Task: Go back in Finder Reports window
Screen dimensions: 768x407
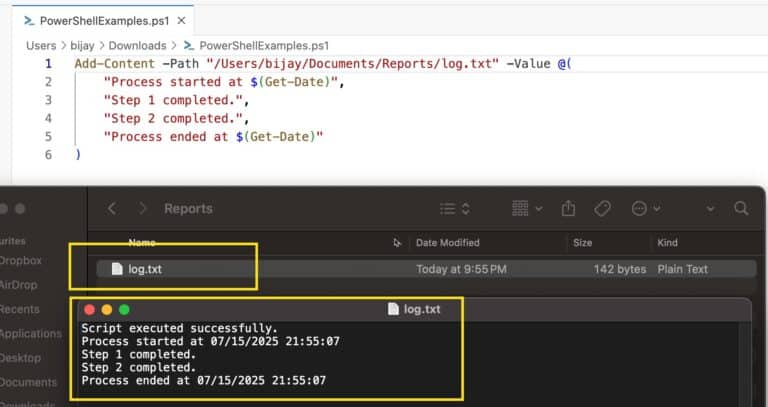Action: [x=112, y=209]
